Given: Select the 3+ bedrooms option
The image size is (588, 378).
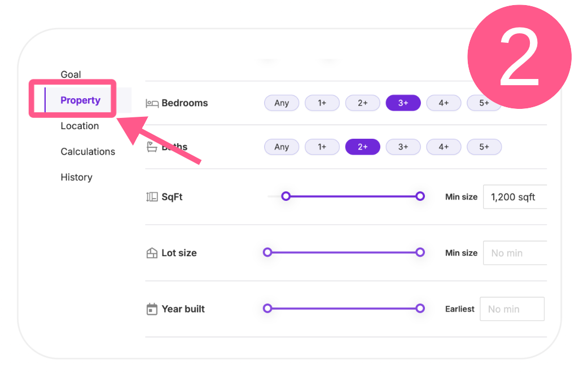Looking at the screenshot, I should (x=403, y=103).
